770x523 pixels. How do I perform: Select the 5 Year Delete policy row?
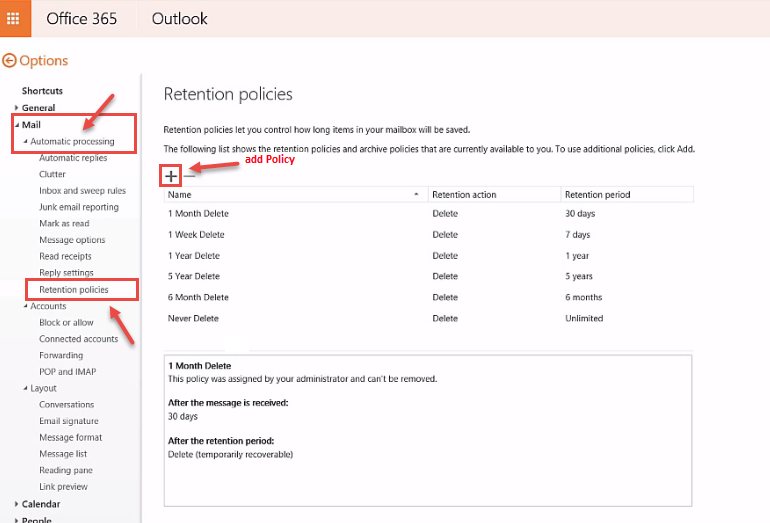point(428,276)
